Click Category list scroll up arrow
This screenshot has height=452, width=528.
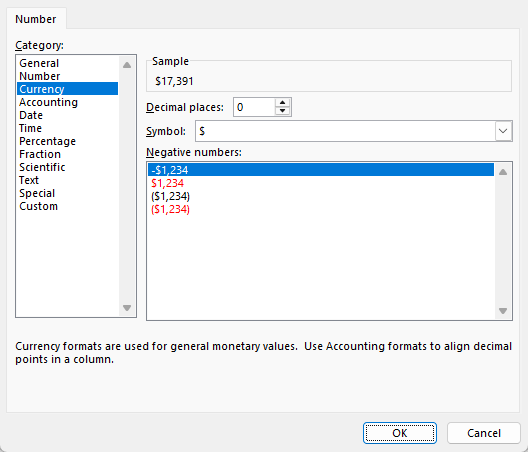tap(127, 65)
